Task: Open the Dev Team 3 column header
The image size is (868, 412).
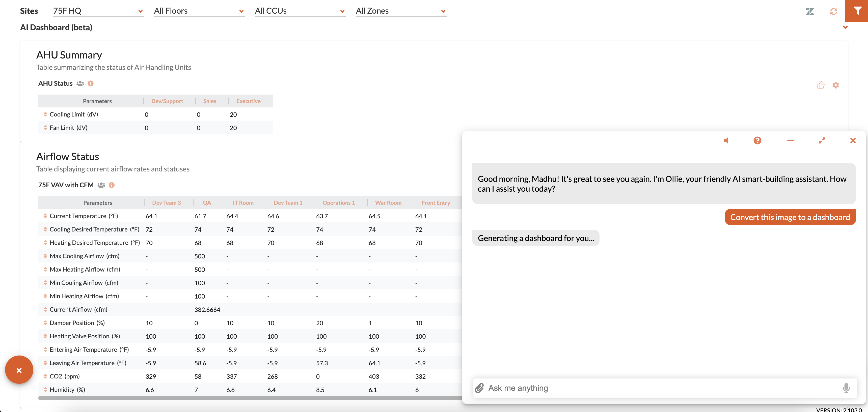Action: tap(167, 203)
